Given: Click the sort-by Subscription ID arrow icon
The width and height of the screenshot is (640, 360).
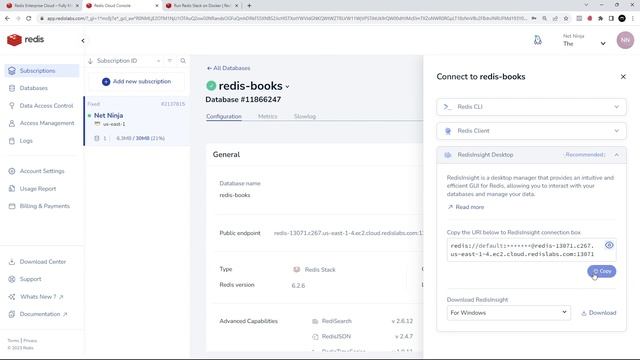Looking at the screenshot, I should [90, 61].
